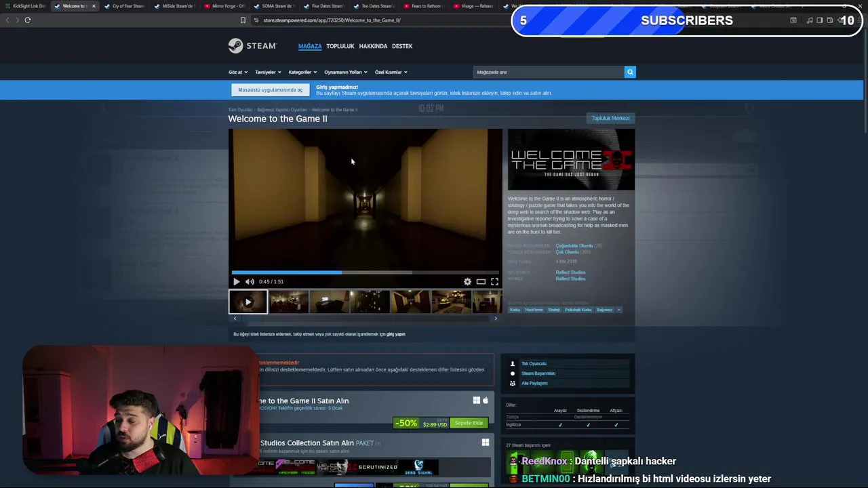Make the trailer fullscreen

click(x=494, y=281)
